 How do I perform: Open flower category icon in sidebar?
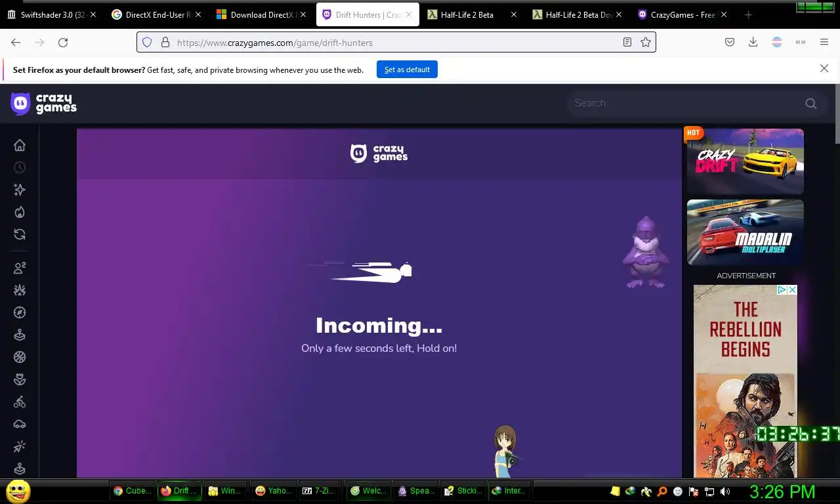[20, 379]
